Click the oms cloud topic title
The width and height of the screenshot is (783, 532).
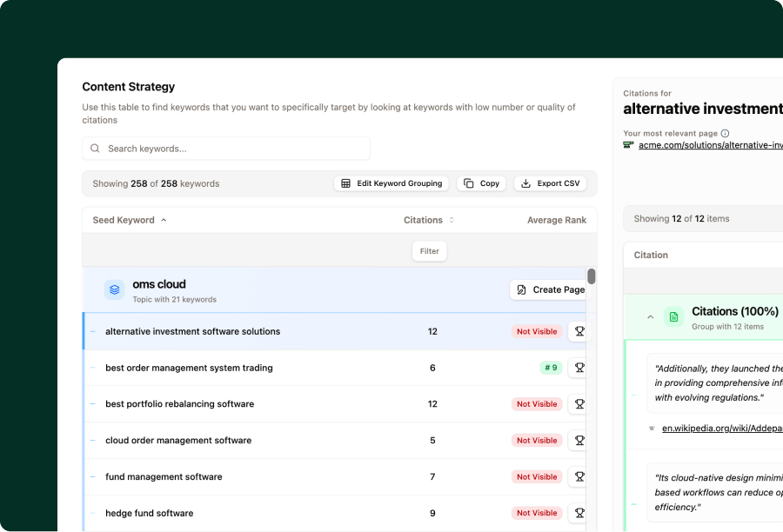(159, 284)
